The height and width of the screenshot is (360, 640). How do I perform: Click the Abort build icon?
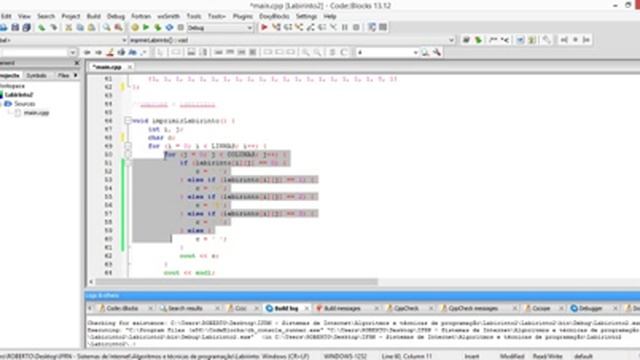pyautogui.click(x=180, y=27)
